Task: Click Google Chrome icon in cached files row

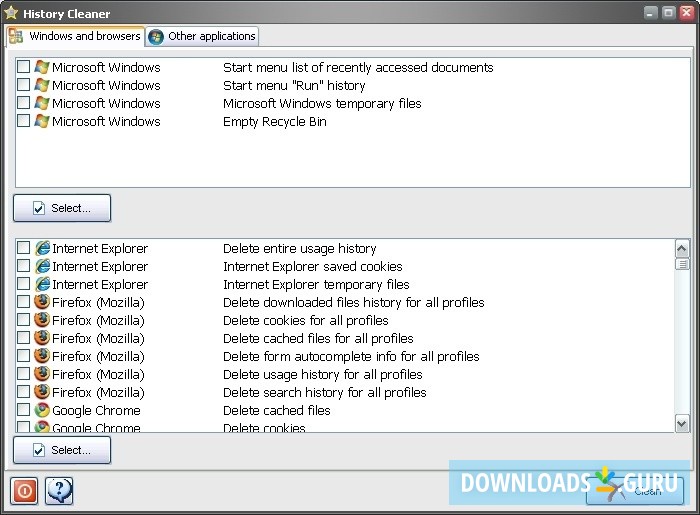Action: pyautogui.click(x=42, y=410)
